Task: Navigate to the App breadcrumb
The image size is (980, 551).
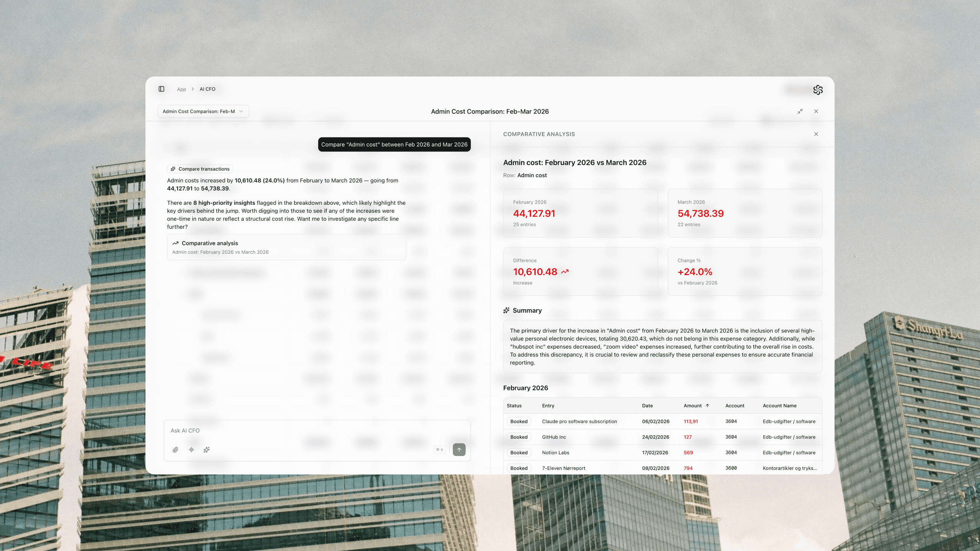Action: (181, 89)
